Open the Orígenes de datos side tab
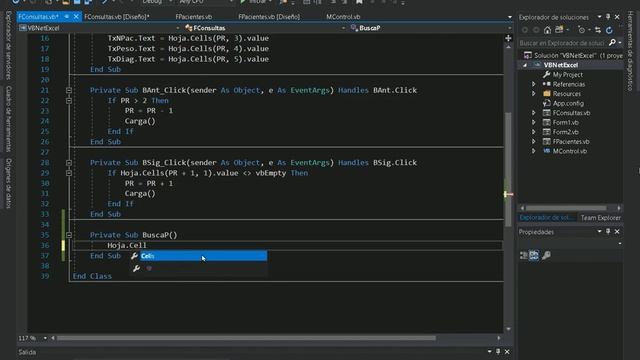Viewport: 640px width, 360px height. (8, 183)
